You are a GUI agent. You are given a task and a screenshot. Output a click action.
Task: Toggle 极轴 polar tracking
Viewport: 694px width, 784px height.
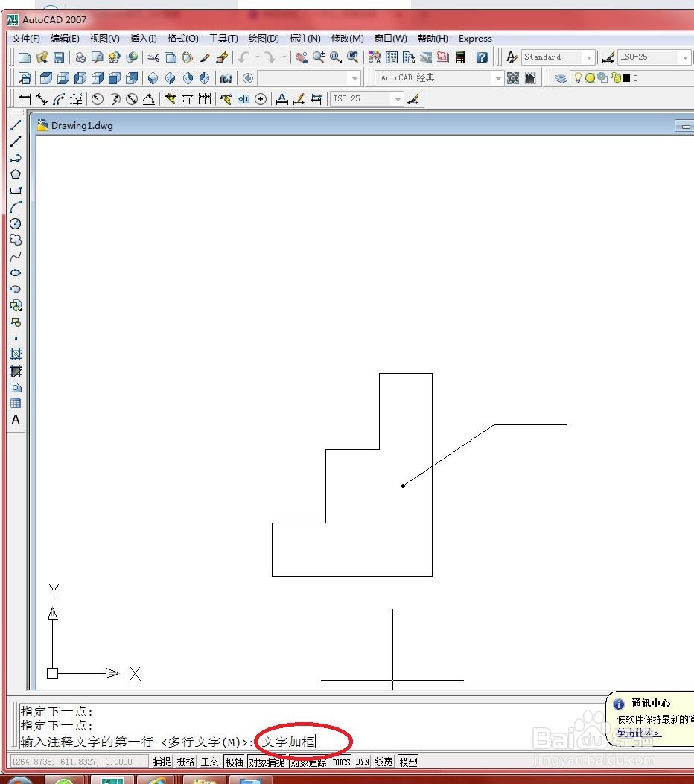pyautogui.click(x=234, y=762)
